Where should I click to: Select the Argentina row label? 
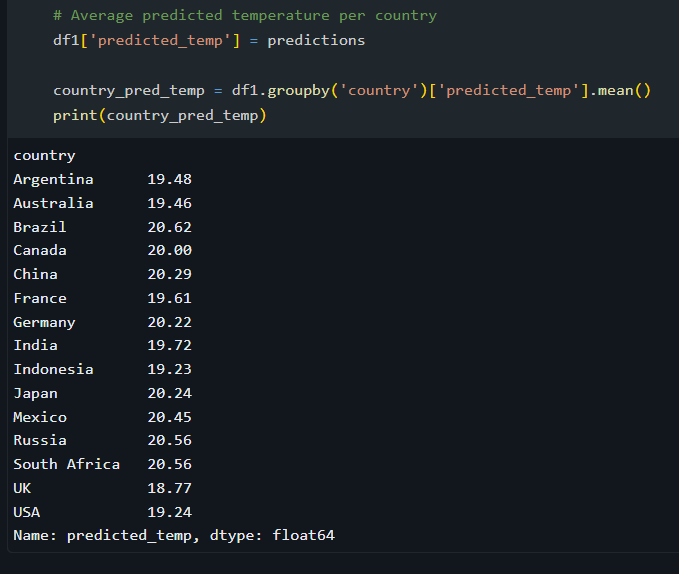pyautogui.click(x=53, y=179)
